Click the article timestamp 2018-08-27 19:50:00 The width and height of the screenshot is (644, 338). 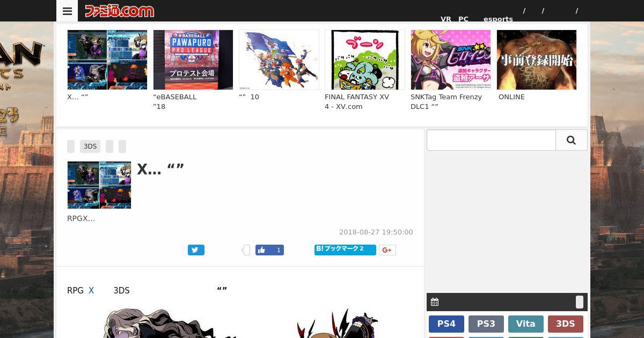pos(376,232)
